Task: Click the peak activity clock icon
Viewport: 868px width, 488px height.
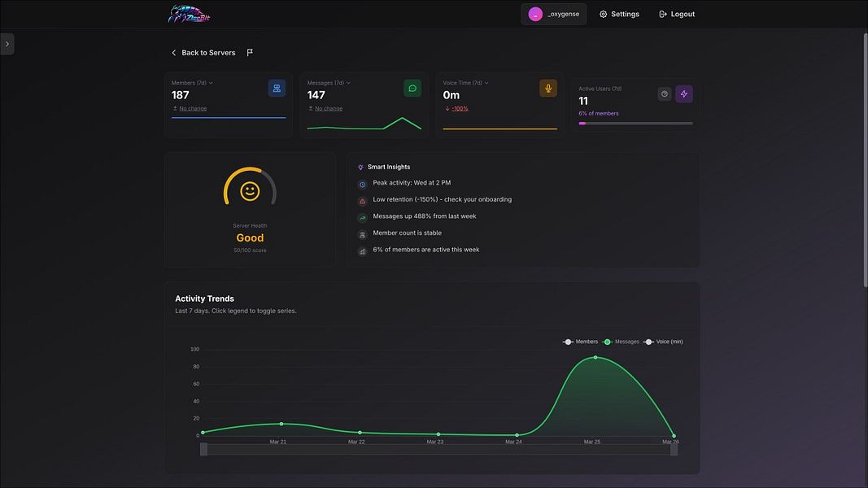Action: [362, 185]
